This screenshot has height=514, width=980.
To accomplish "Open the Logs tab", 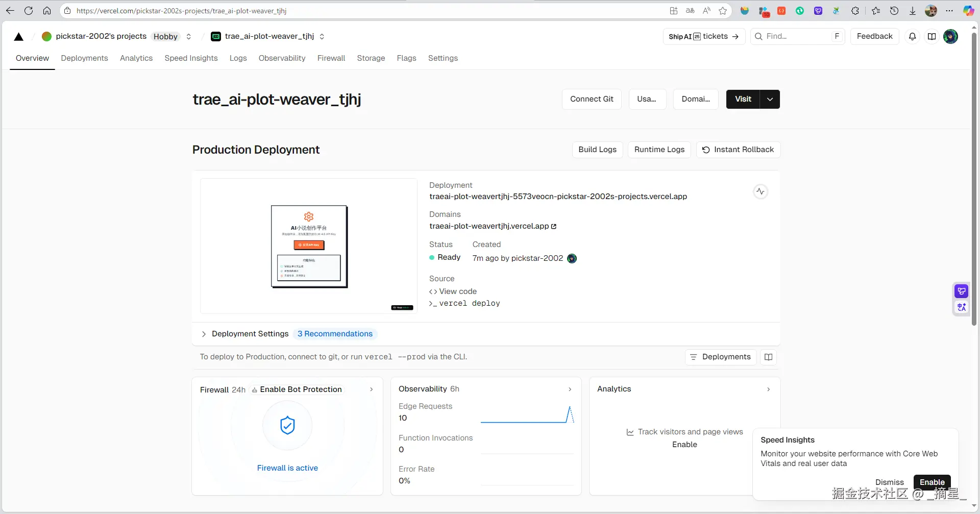I will (x=238, y=58).
